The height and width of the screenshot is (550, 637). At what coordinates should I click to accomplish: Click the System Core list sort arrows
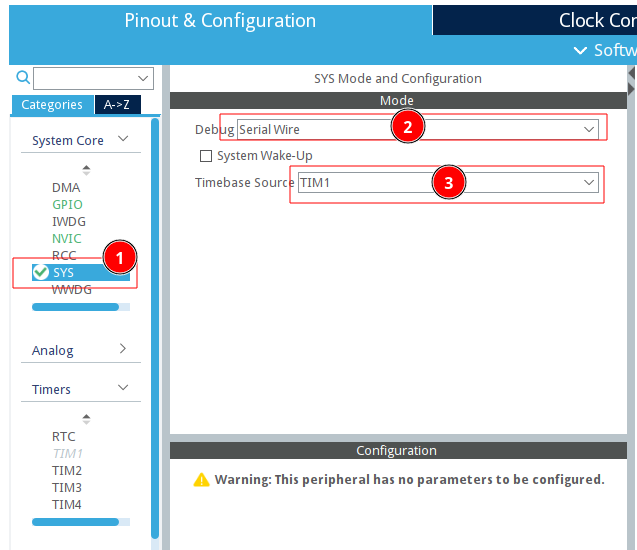coord(86,170)
